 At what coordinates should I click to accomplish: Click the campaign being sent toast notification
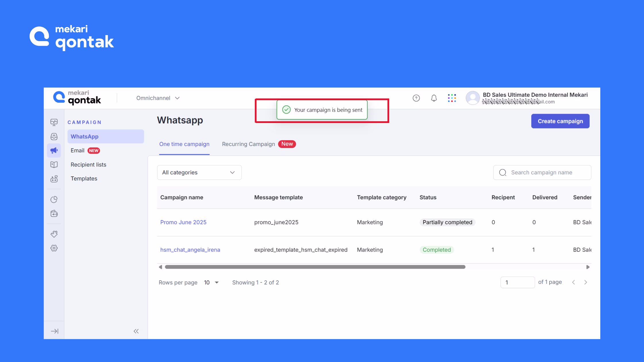coord(322,110)
